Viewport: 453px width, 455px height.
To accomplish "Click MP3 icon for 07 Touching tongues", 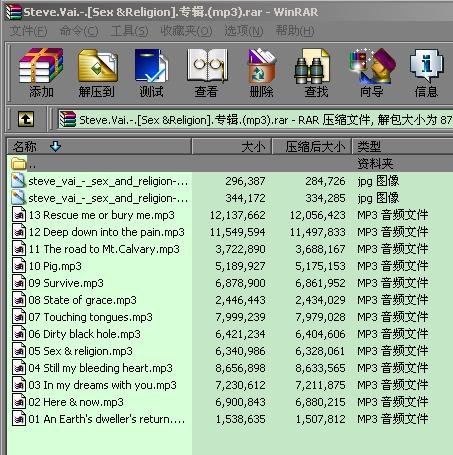I will 19,317.
